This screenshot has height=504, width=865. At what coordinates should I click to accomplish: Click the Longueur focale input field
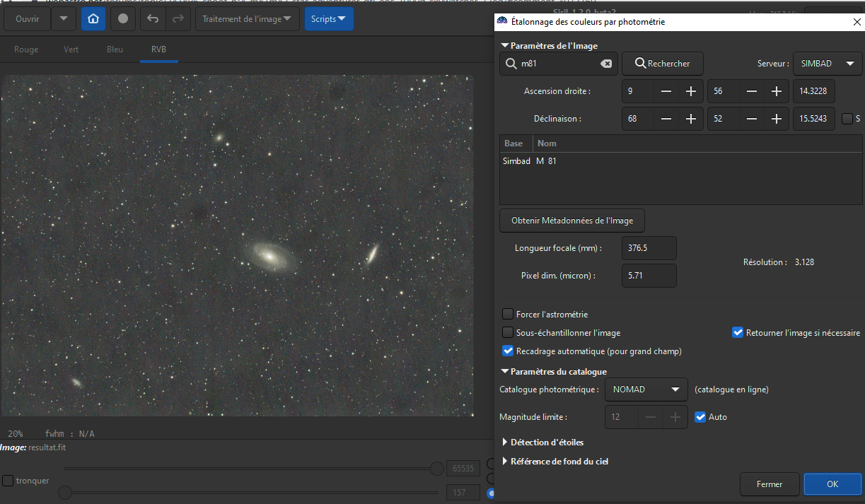click(x=649, y=248)
